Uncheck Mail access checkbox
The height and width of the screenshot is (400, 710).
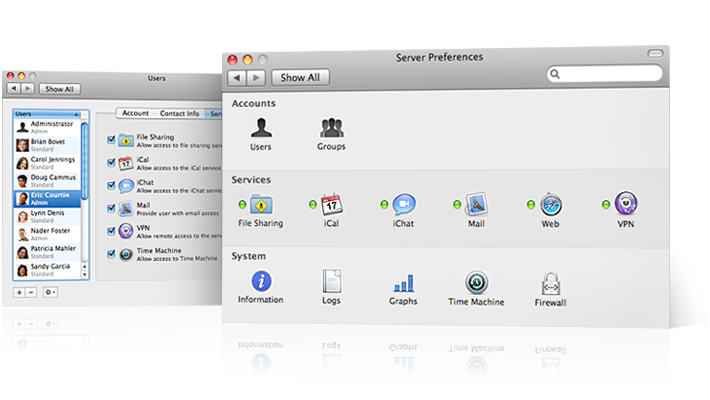[x=111, y=208]
